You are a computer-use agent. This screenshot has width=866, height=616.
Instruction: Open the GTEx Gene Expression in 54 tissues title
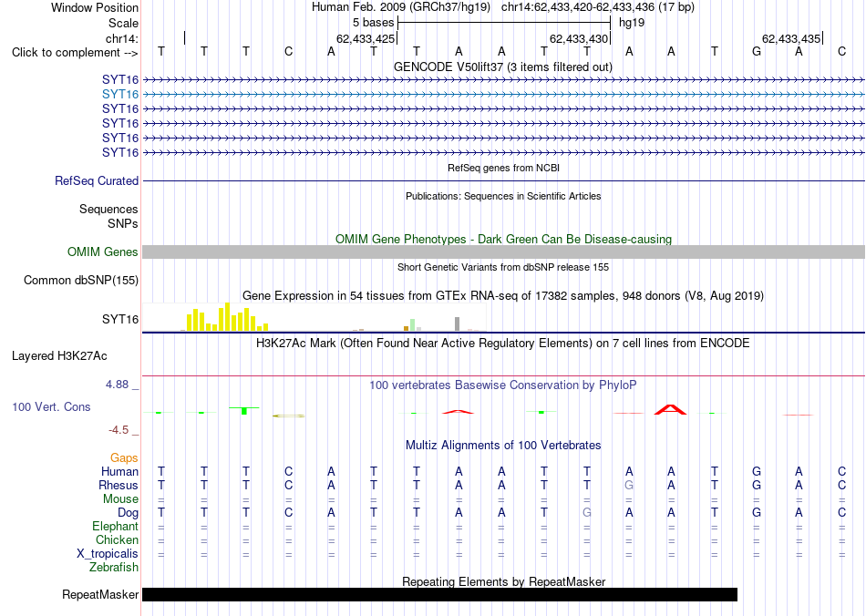(503, 296)
